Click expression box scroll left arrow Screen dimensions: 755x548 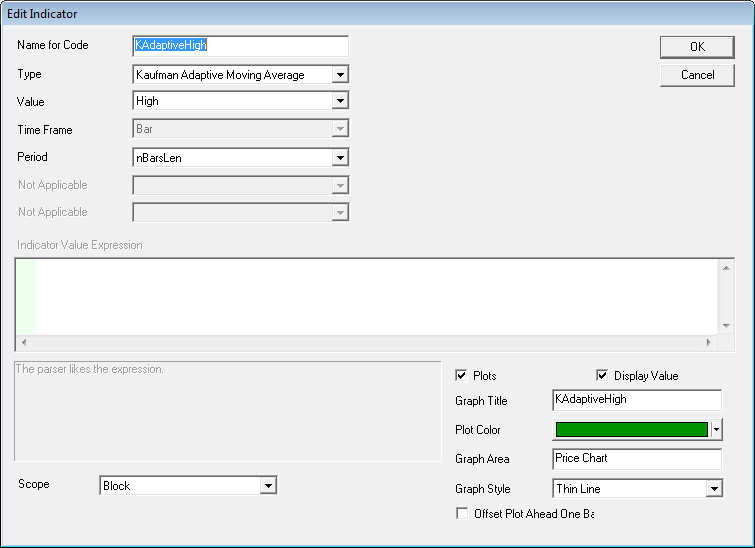click(x=23, y=342)
